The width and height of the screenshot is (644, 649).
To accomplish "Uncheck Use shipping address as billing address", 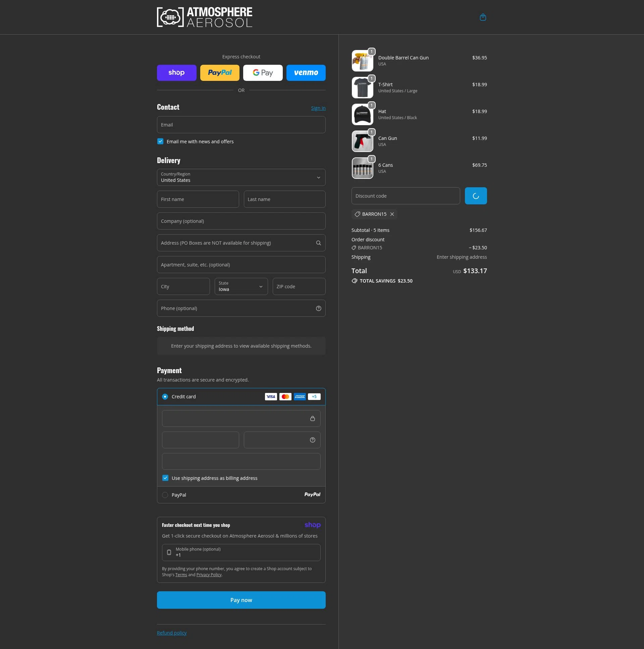I will (x=165, y=478).
